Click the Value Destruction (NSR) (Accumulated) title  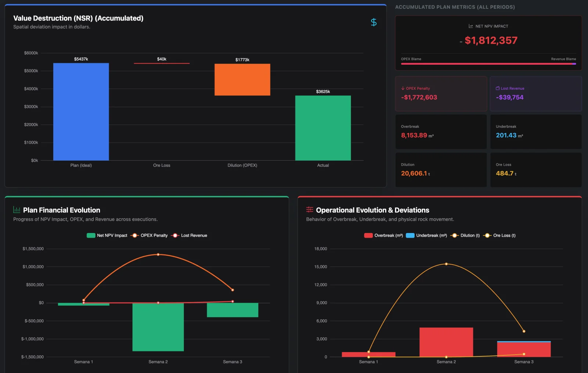pos(78,18)
